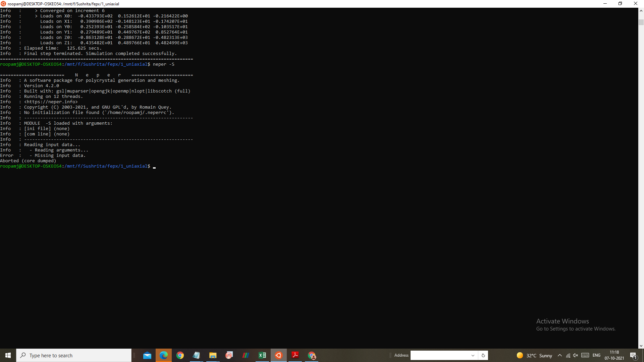
Task: Click the Address toolbar refresh button
Action: point(483,355)
